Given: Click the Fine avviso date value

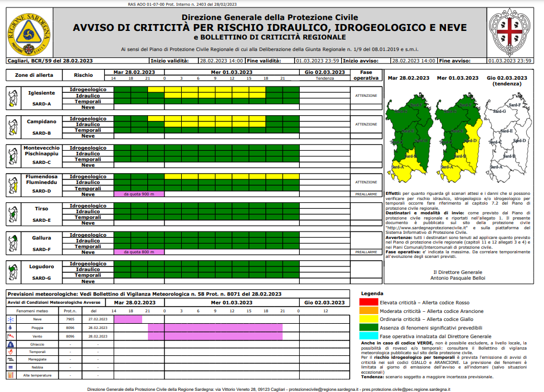Looking at the screenshot, I should pos(510,61).
